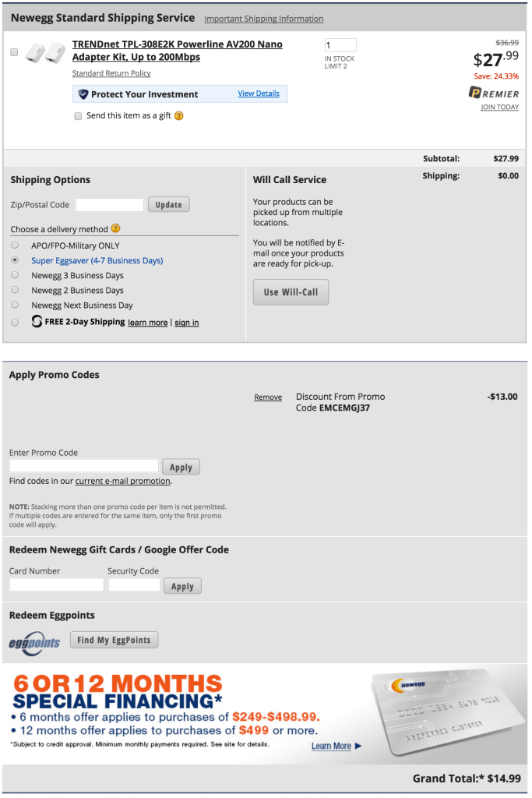Open View Details for investment protection
Image resolution: width=532 pixels, height=798 pixels.
[259, 94]
